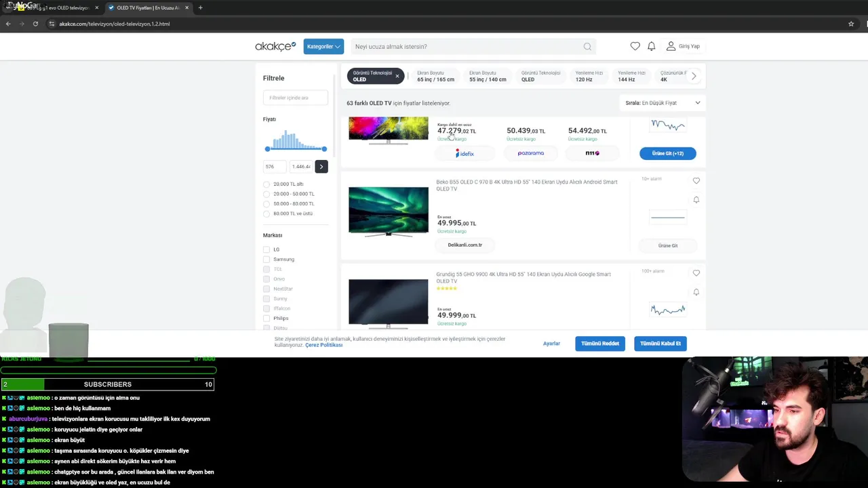
Task: Open favorites heart icon in header
Action: pyautogui.click(x=635, y=46)
